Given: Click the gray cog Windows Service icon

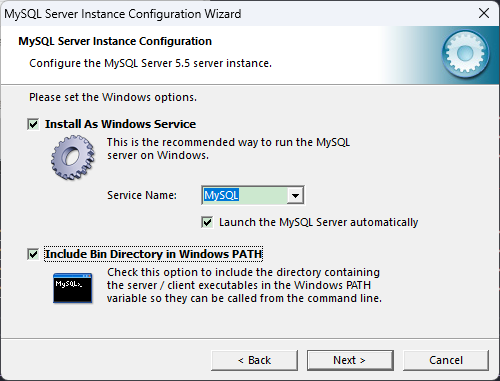Looking at the screenshot, I should point(73,157).
